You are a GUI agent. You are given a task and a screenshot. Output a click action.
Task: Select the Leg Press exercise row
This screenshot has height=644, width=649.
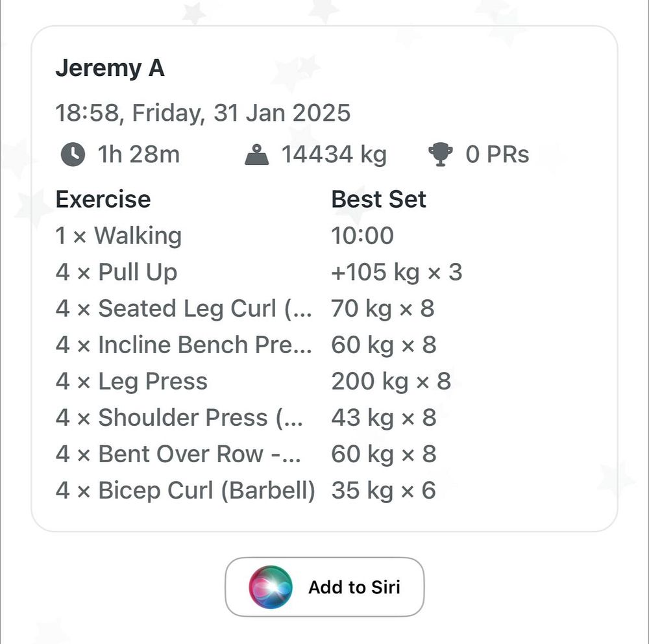click(x=132, y=381)
